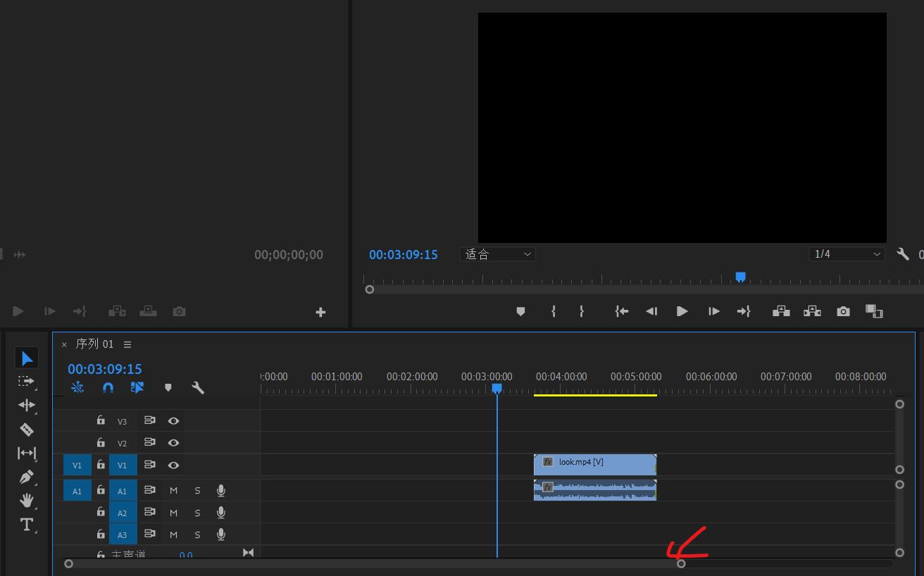924x576 pixels.
Task: Click Overwrite button in source monitor
Action: [x=148, y=311]
